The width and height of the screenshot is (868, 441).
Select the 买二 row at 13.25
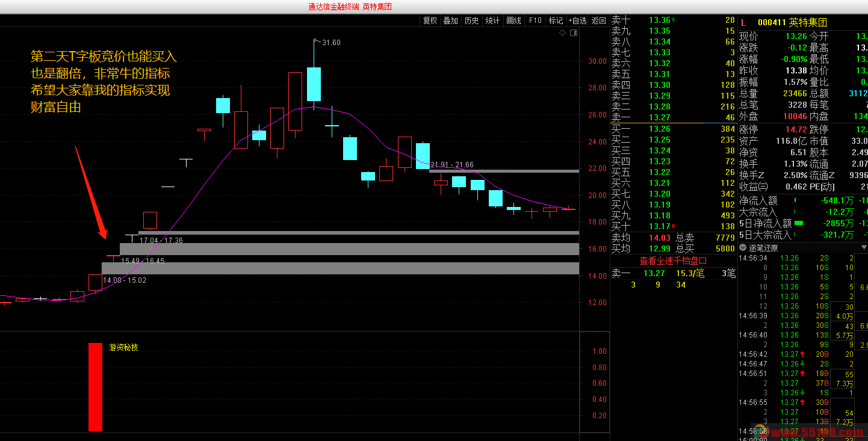(673, 140)
